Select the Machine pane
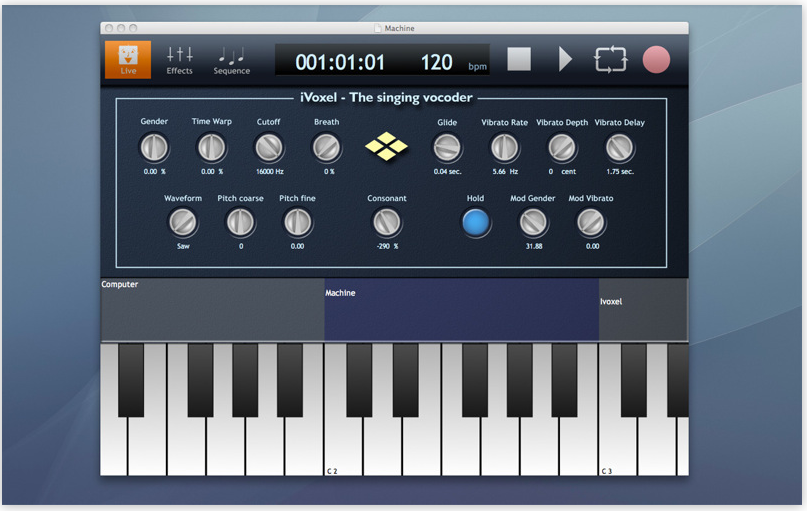Screen dimensions: 807x511 coord(462,310)
